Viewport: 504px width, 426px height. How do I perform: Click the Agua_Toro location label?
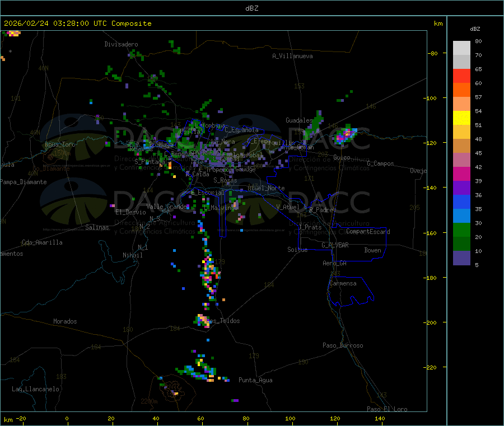(x=60, y=144)
